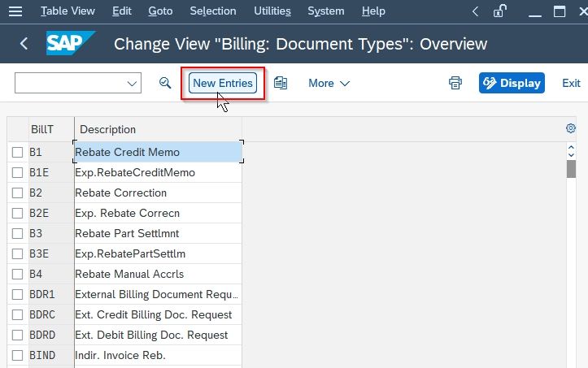The width and height of the screenshot is (588, 368).
Task: Tick the checkbox for row BIND
Action: [x=17, y=355]
